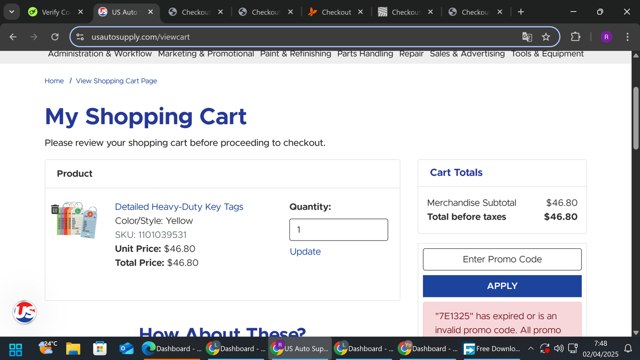Click the Update quantity link

pyautogui.click(x=305, y=251)
